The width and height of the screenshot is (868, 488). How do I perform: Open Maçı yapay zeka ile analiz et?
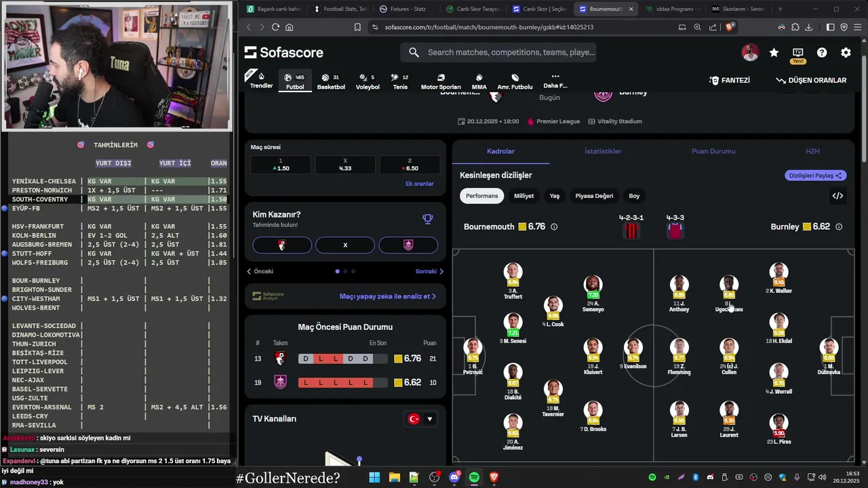[x=388, y=296]
